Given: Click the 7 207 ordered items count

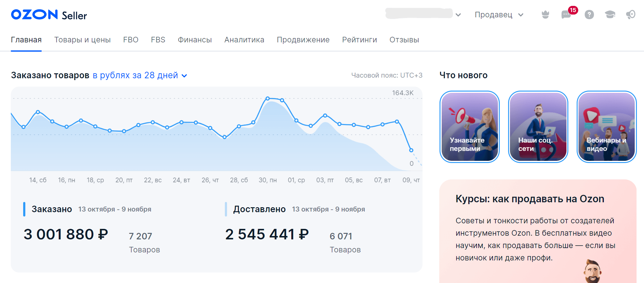Looking at the screenshot, I should (141, 236).
